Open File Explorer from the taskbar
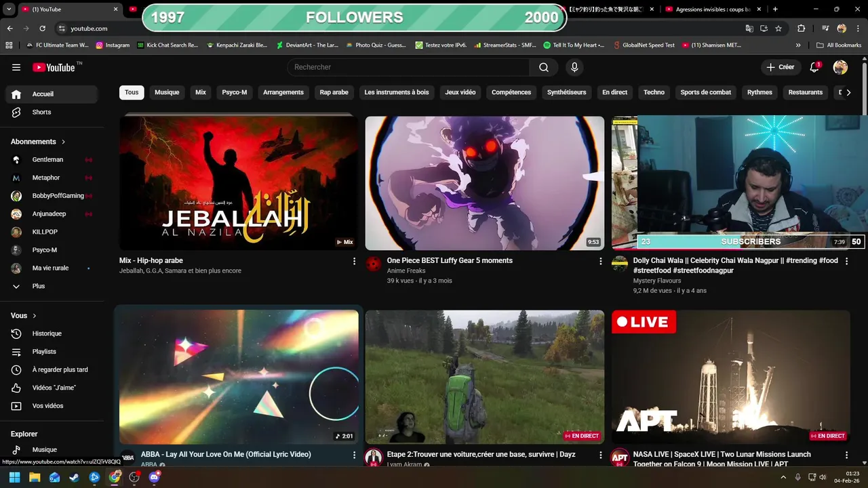 tap(35, 477)
